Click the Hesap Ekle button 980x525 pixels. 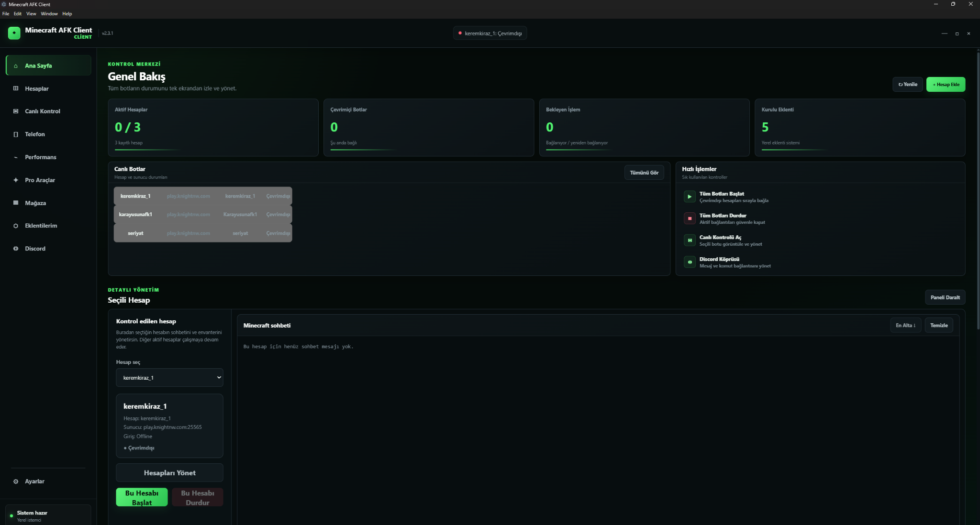pyautogui.click(x=946, y=85)
